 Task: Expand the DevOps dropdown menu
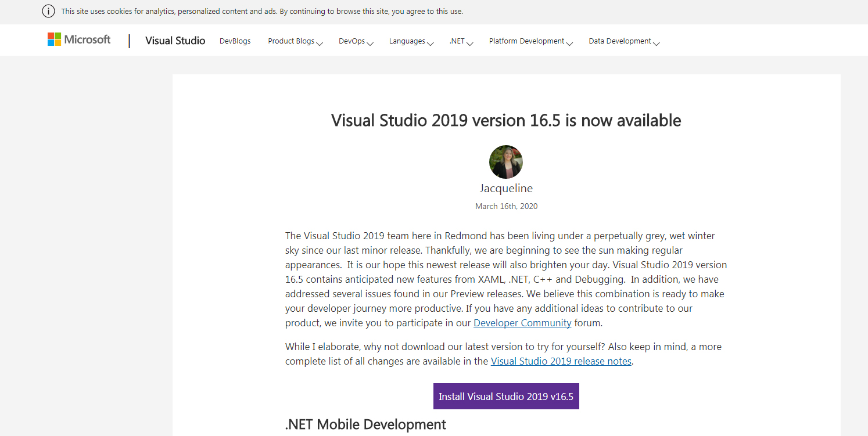355,41
